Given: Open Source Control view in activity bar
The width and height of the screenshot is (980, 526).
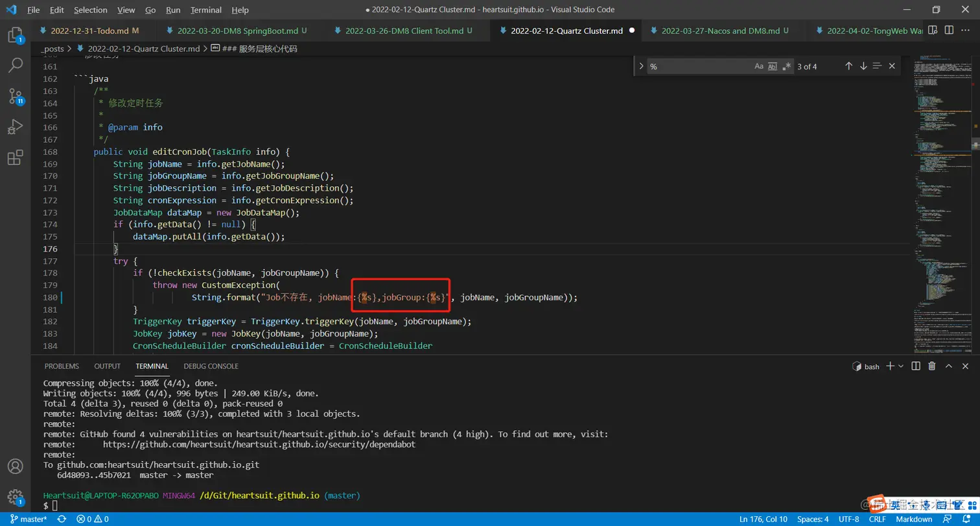Looking at the screenshot, I should click(15, 96).
